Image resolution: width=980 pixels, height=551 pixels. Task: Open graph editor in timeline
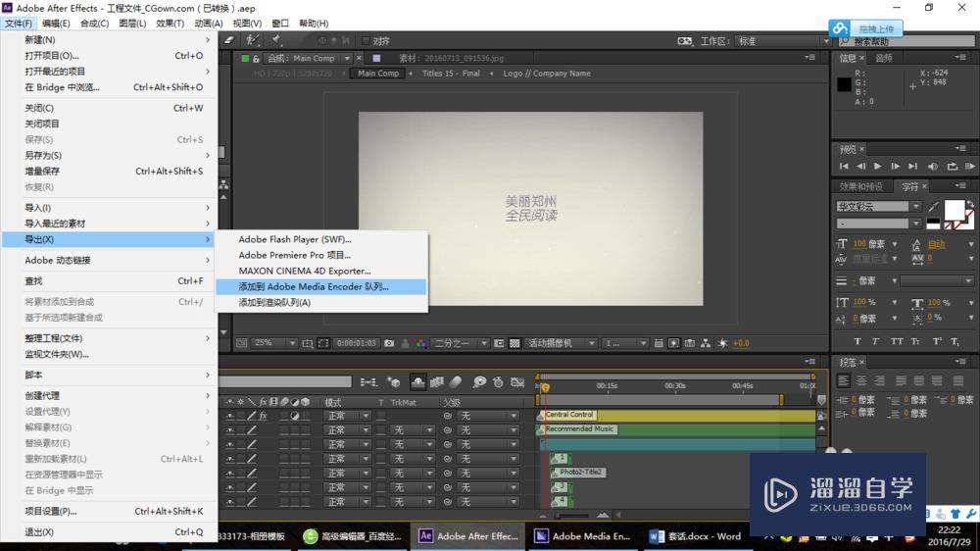(x=517, y=382)
